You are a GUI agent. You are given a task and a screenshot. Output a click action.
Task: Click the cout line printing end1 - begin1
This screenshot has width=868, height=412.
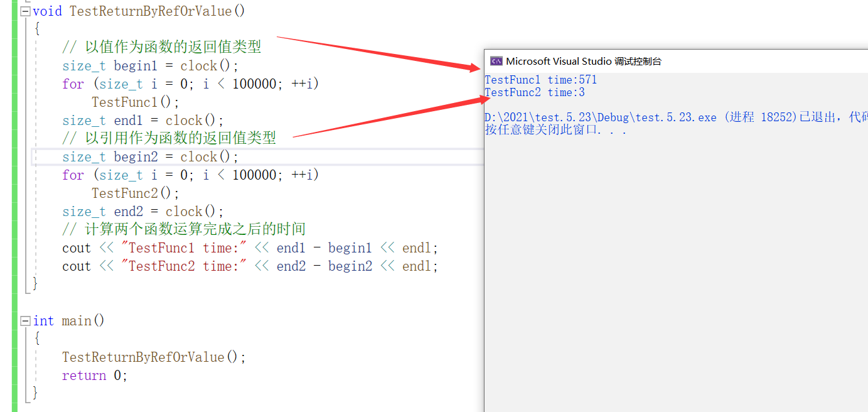click(x=250, y=247)
